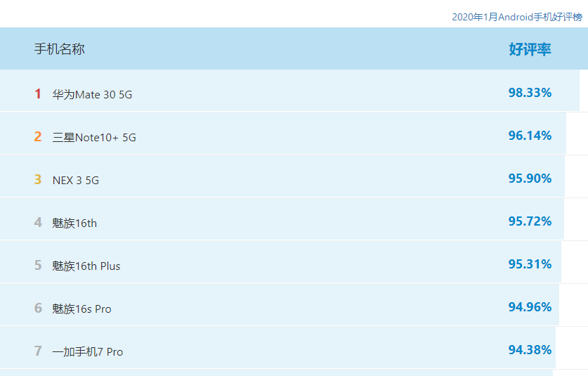Viewport: 588px width, 376px height.
Task: Click the 98.33% rating value
Action: [x=530, y=92]
